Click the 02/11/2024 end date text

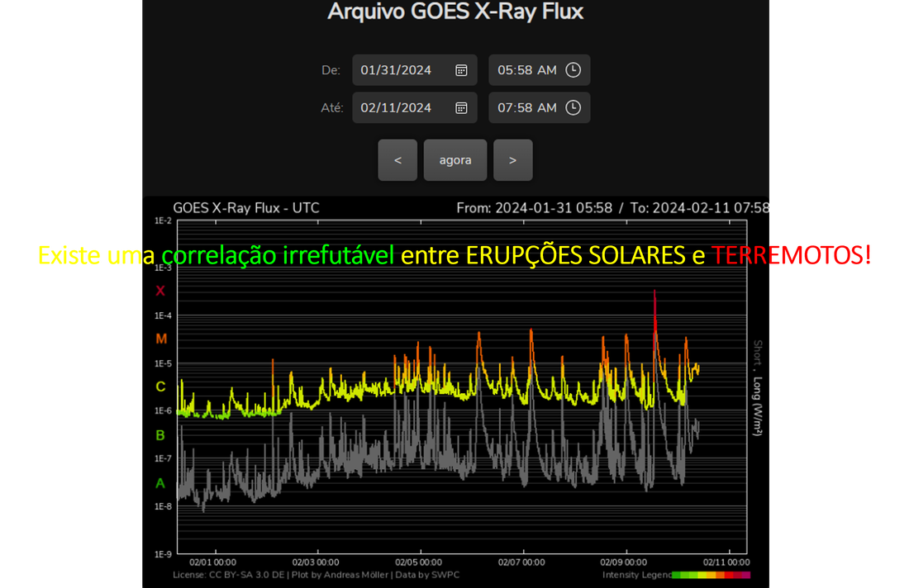(396, 107)
